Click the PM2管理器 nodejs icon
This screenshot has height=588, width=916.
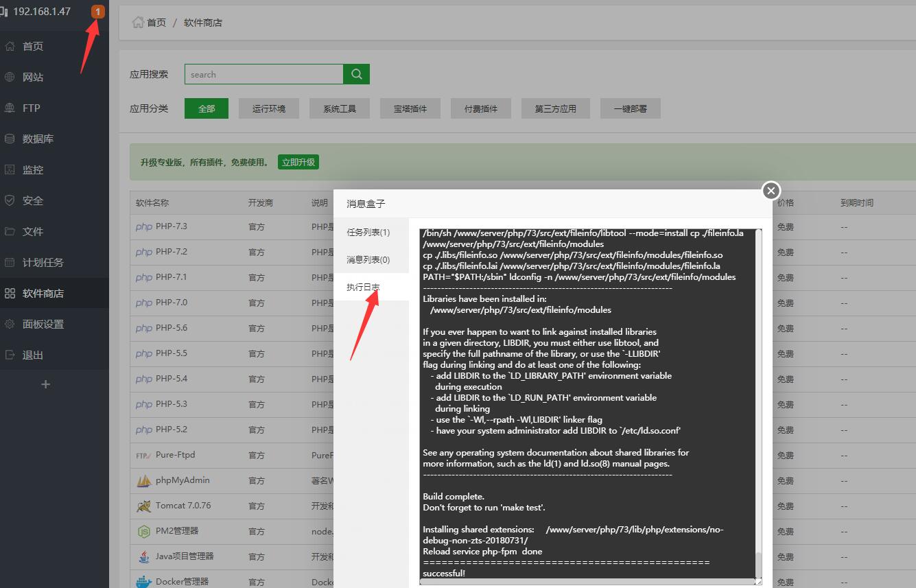(144, 532)
